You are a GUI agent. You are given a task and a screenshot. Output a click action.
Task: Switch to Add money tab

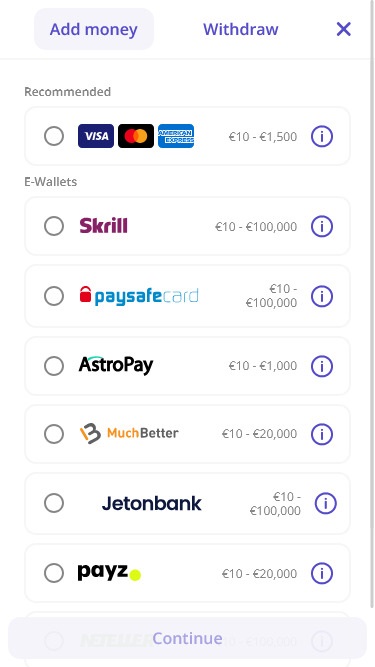point(94,29)
